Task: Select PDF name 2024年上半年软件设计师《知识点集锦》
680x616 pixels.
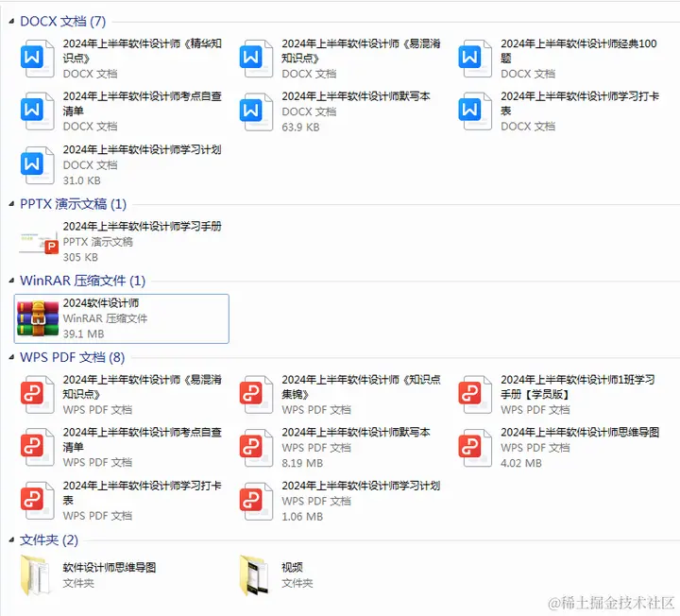Action: pyautogui.click(x=361, y=387)
